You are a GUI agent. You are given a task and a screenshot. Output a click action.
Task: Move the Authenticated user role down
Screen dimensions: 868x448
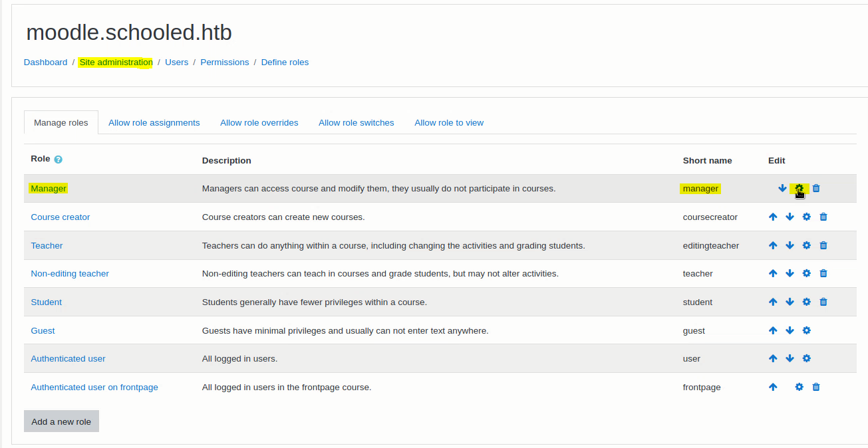click(x=790, y=358)
